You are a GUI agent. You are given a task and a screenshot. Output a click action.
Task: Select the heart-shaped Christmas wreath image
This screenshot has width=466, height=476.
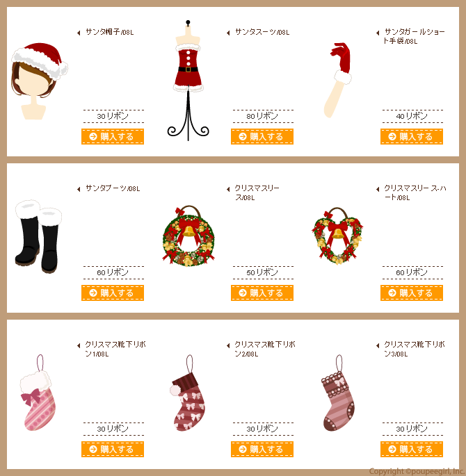click(x=337, y=236)
